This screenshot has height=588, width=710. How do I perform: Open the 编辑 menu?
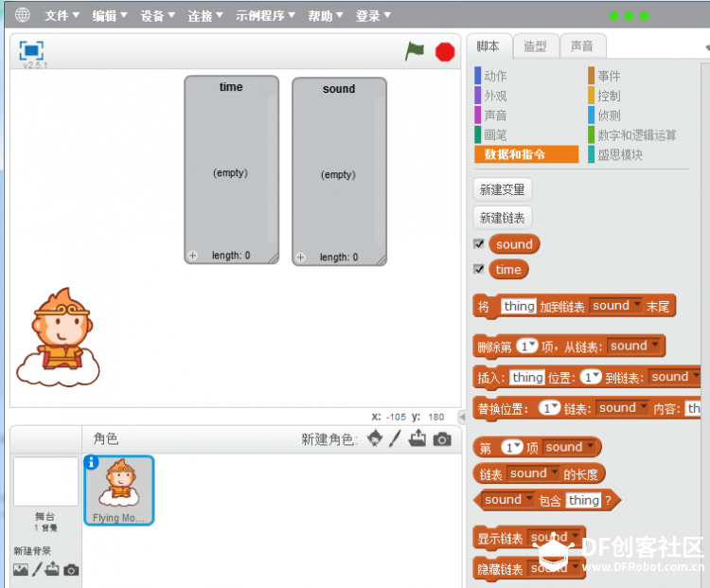tap(110, 16)
